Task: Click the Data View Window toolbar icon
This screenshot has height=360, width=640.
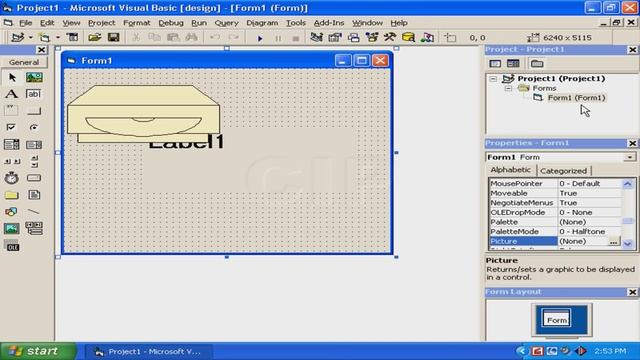Action: (x=409, y=38)
